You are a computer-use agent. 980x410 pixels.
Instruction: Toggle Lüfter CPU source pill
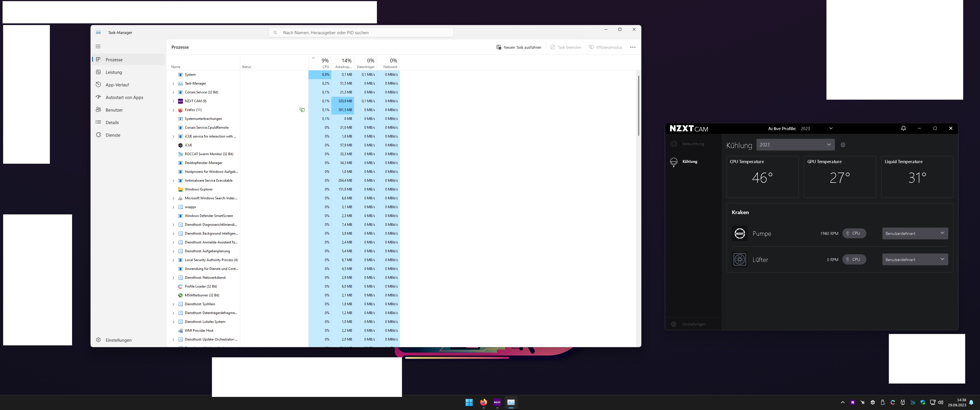click(x=854, y=260)
